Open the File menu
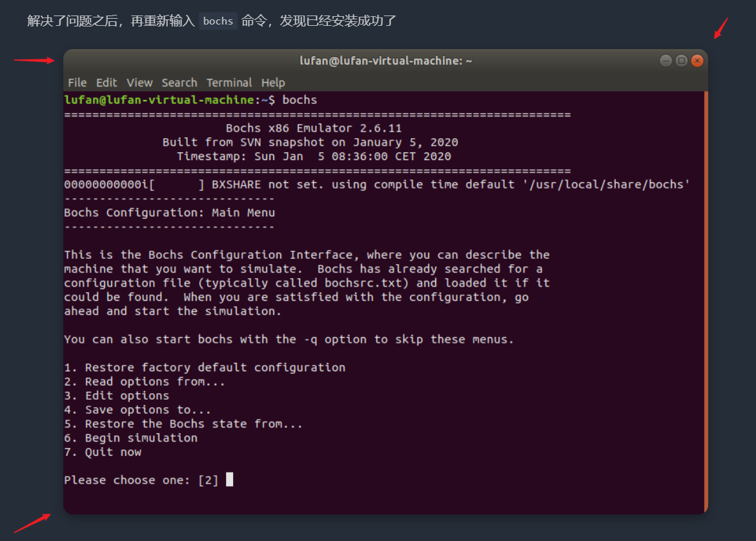Image resolution: width=756 pixels, height=541 pixels. pyautogui.click(x=77, y=83)
